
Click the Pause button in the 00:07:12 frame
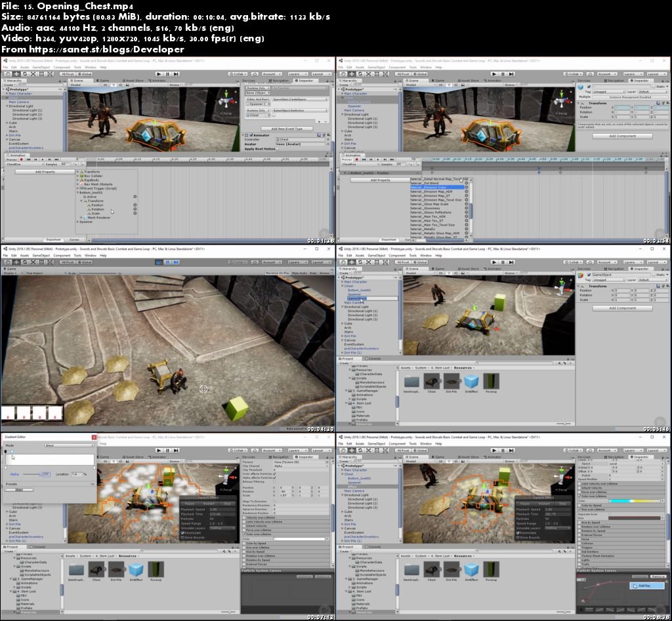point(167,450)
